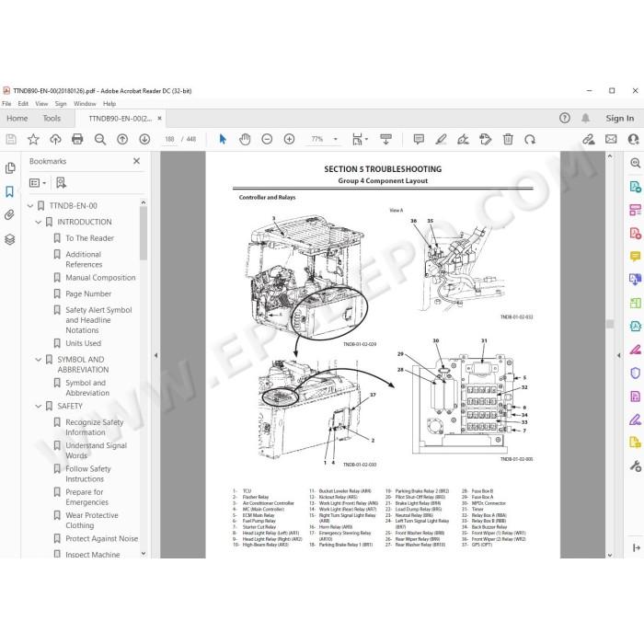Switch to the Tools tab
Viewport: 644px width, 644px height.
(52, 119)
